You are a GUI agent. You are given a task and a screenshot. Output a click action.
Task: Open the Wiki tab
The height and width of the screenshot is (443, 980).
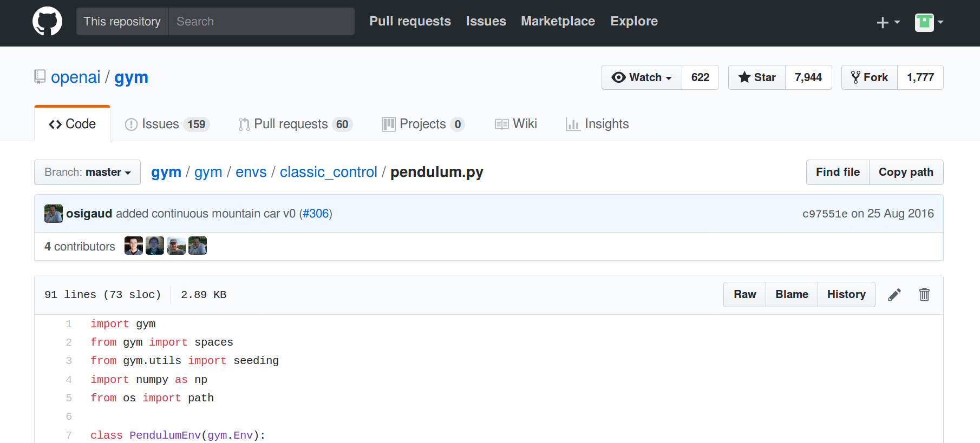point(516,124)
